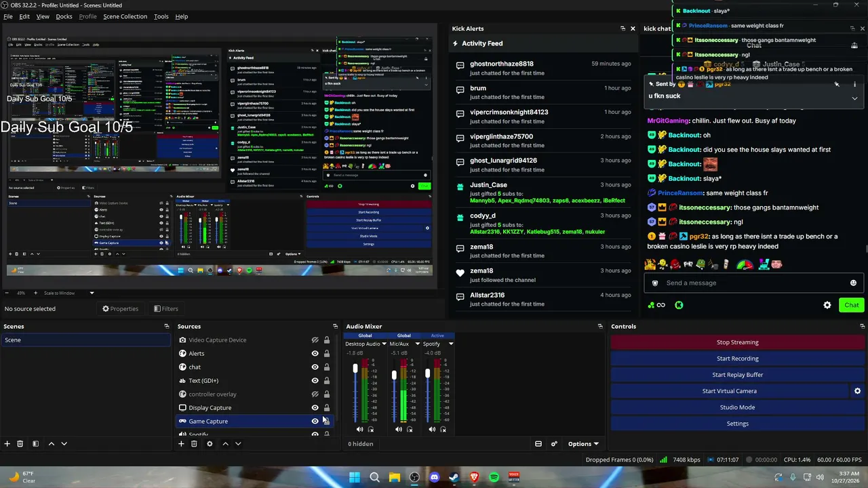Move selected source down in the list
868x488 pixels.
pyautogui.click(x=238, y=444)
